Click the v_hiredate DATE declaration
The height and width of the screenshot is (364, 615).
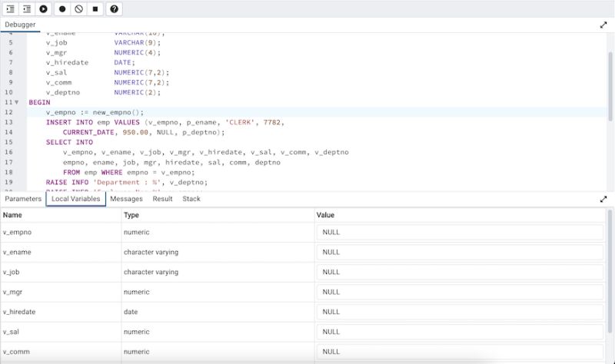[90, 63]
